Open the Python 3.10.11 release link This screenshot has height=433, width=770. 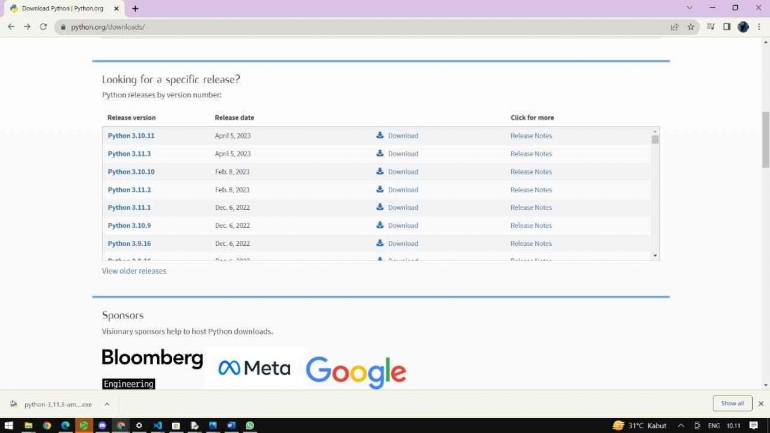131,135
